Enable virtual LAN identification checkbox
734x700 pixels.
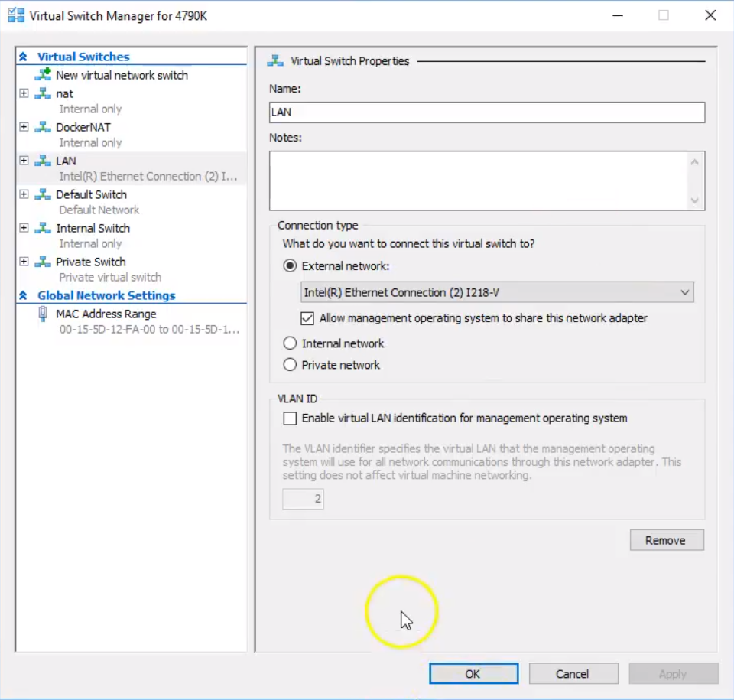coord(290,418)
